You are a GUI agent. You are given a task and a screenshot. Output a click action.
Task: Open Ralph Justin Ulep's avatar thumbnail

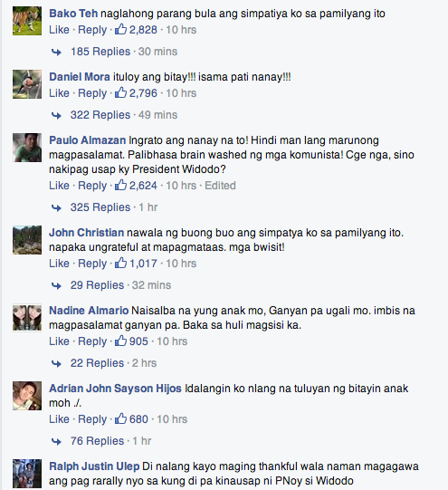pos(27,474)
